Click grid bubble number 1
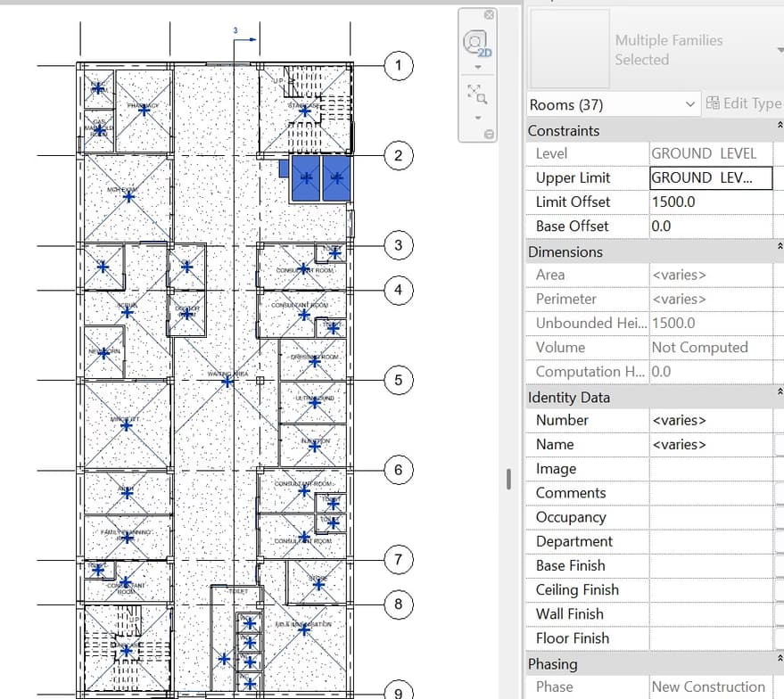Screen dimensions: 784x699 [x=399, y=65]
